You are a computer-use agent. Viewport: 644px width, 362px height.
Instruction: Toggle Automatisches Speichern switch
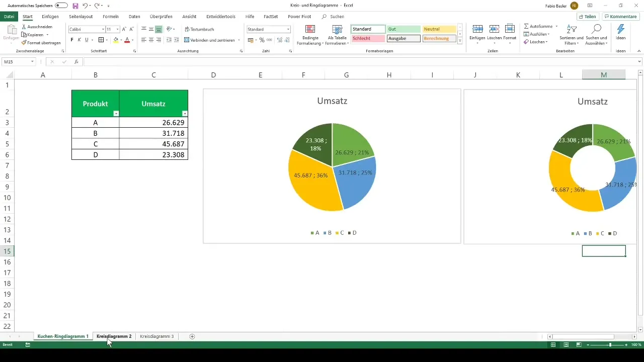tap(62, 6)
